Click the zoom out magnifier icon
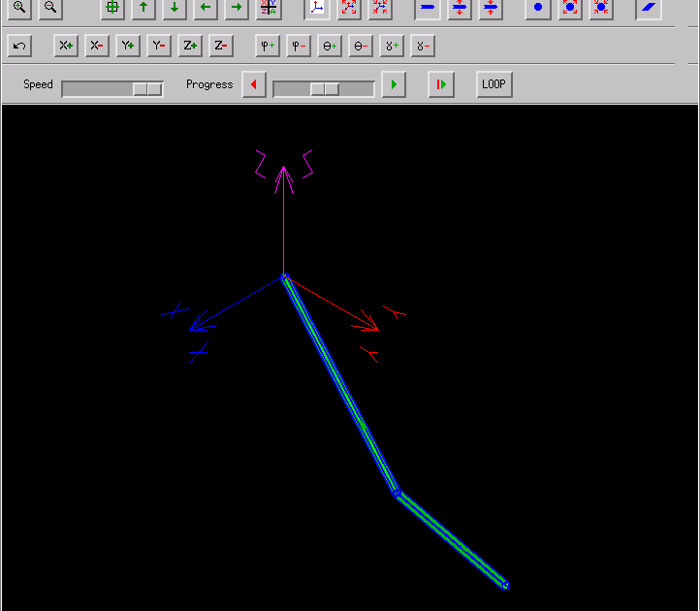The height and width of the screenshot is (611, 700). point(50,8)
